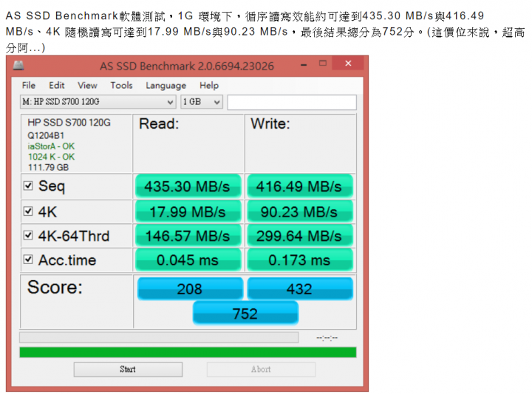
Task: Expand the 1 GB test size dropdown
Action: pos(202,102)
